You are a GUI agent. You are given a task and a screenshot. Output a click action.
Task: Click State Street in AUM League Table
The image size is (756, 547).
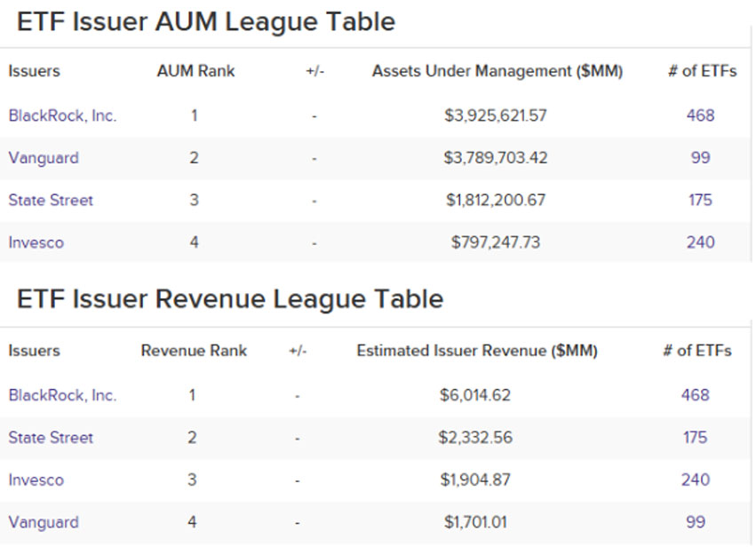(51, 201)
